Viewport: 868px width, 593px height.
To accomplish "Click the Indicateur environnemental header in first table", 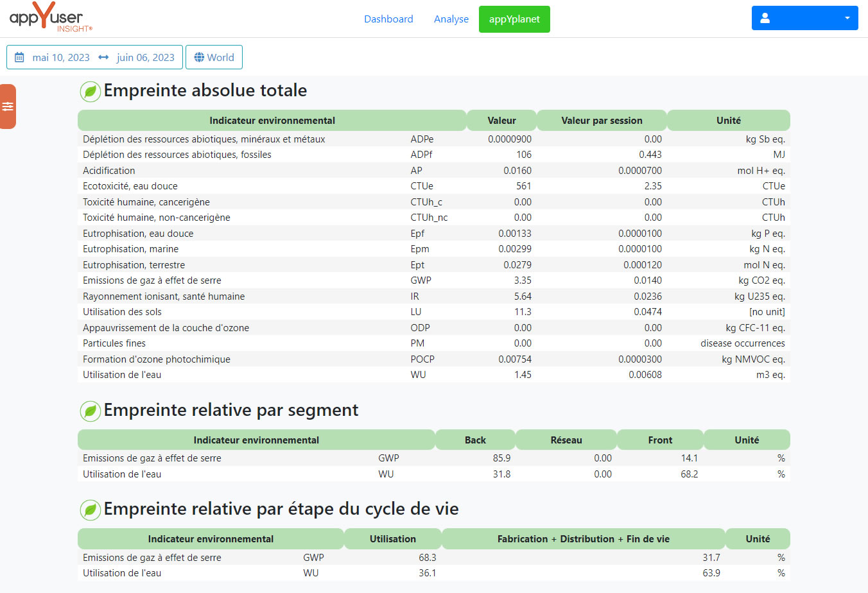I will click(x=272, y=121).
